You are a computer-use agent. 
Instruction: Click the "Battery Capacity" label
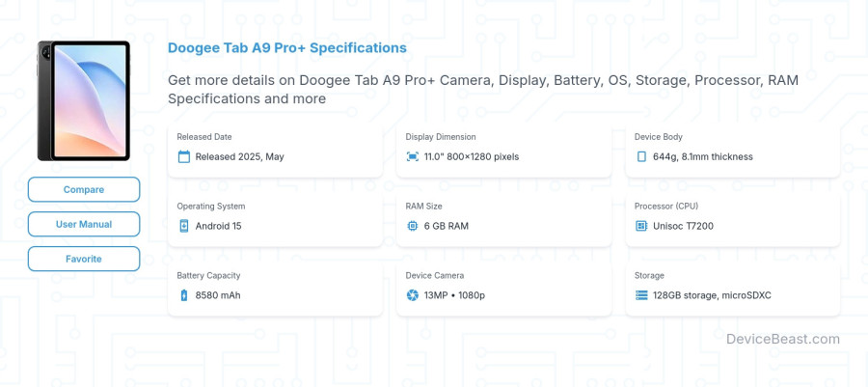tap(208, 275)
